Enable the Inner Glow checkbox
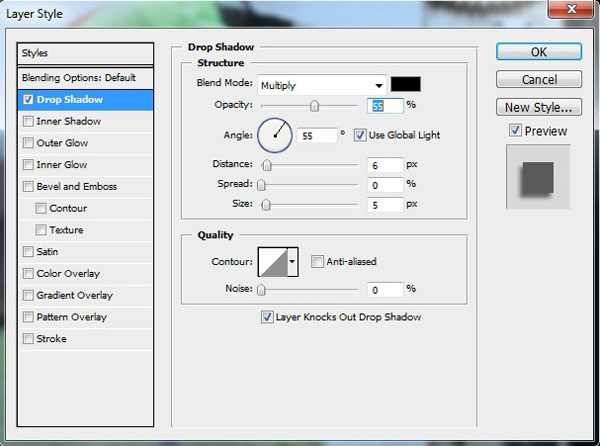The image size is (600, 446). point(28,165)
